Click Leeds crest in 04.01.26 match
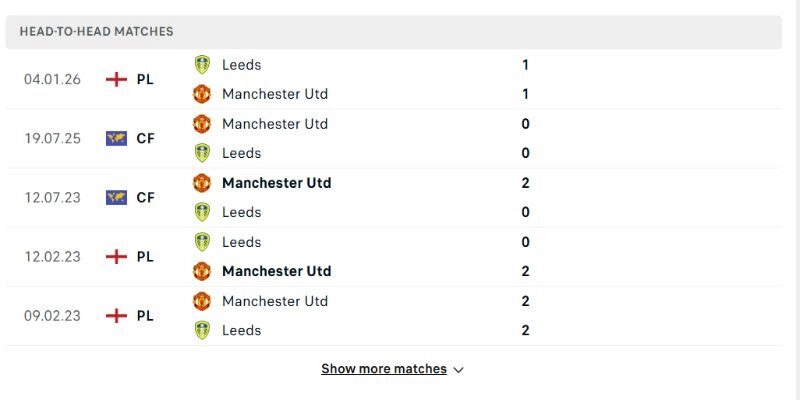 [x=202, y=65]
